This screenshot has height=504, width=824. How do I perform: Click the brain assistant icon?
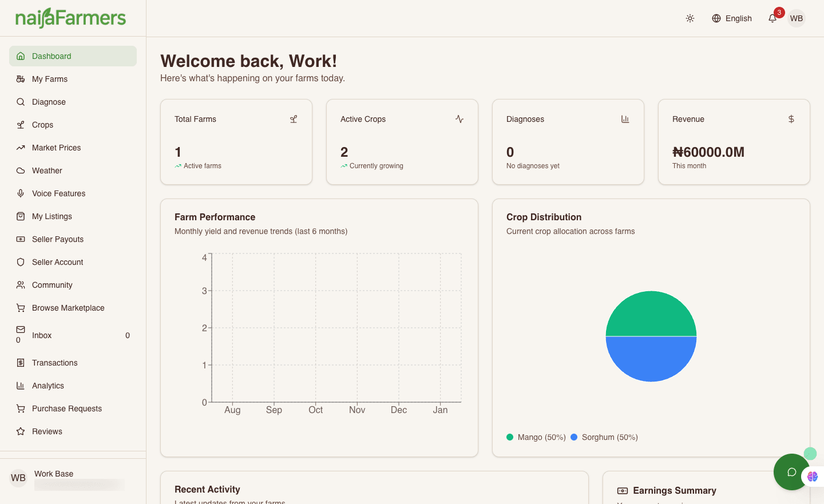coord(813,477)
